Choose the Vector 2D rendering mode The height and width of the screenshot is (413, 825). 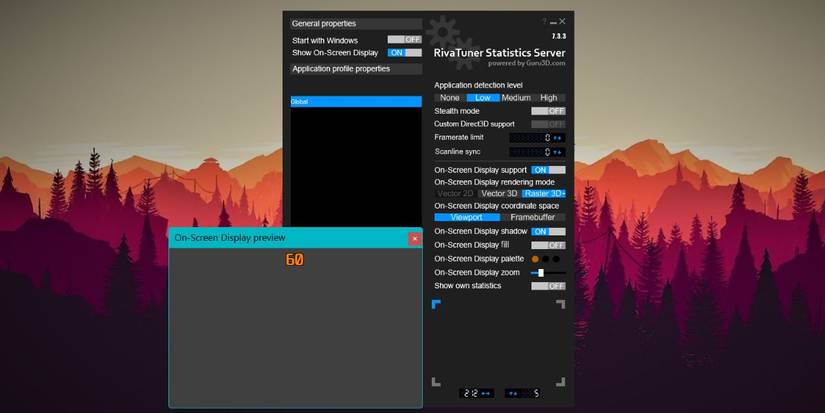coord(456,194)
